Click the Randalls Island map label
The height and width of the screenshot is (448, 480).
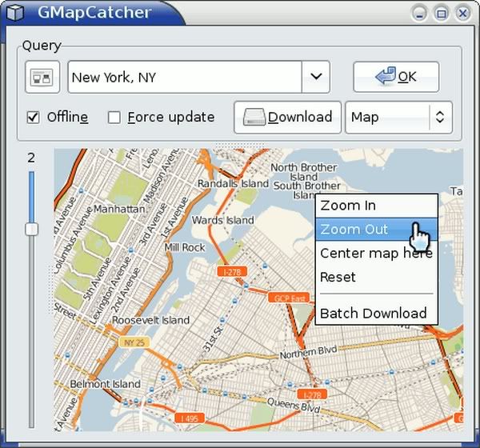pos(233,184)
